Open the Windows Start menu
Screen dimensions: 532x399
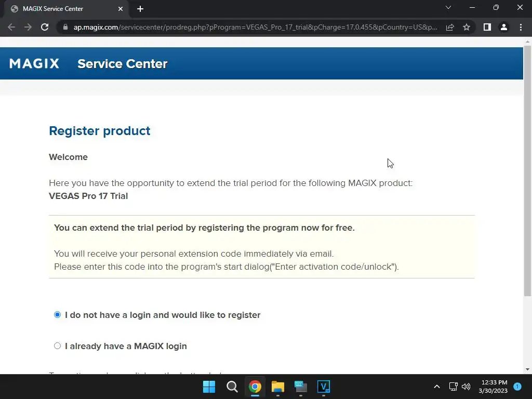[209, 387]
